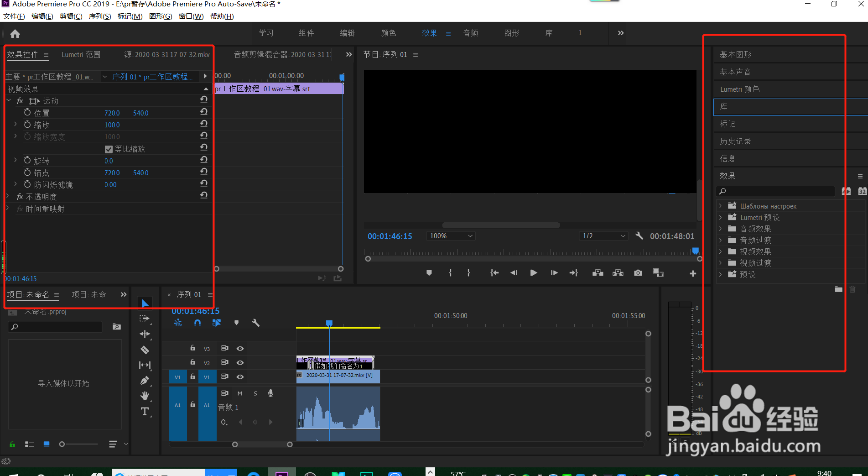
Task: Select the Pen tool
Action: (x=145, y=381)
